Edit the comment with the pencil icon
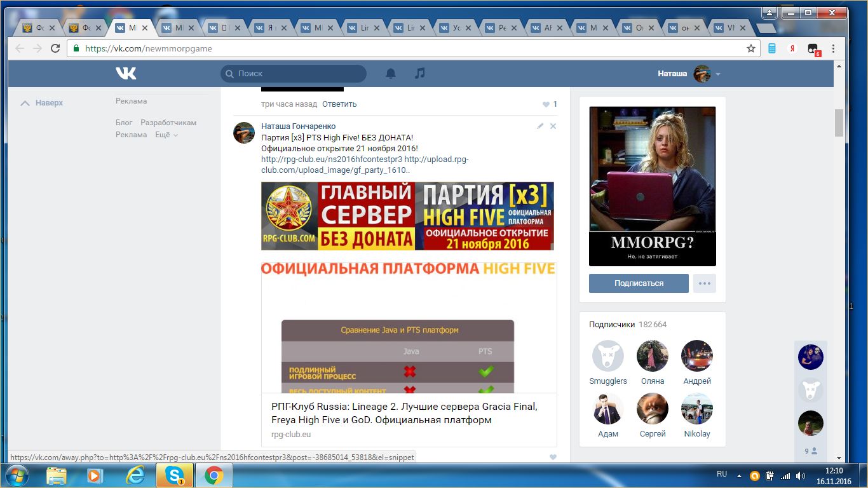Image resolution: width=868 pixels, height=488 pixels. pos(540,126)
